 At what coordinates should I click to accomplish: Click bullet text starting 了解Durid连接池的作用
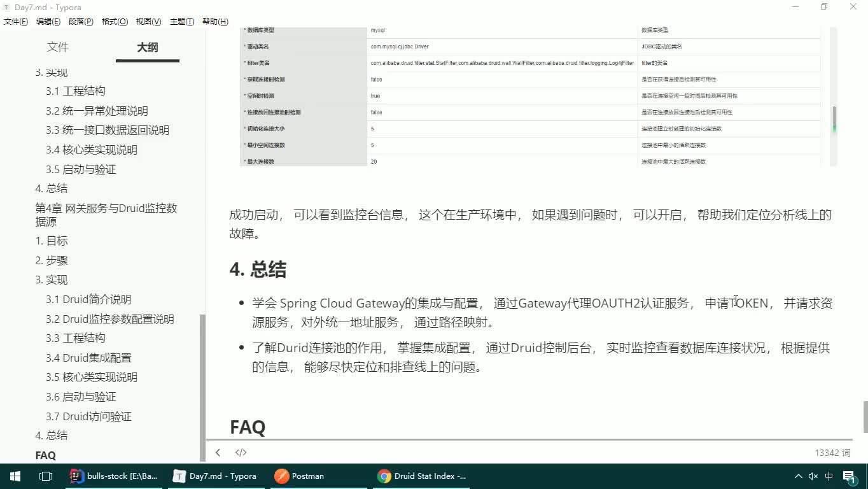[x=541, y=357]
